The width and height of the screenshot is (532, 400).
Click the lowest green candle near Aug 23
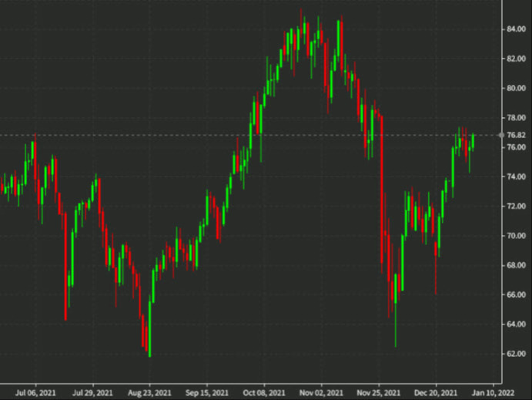click(149, 326)
